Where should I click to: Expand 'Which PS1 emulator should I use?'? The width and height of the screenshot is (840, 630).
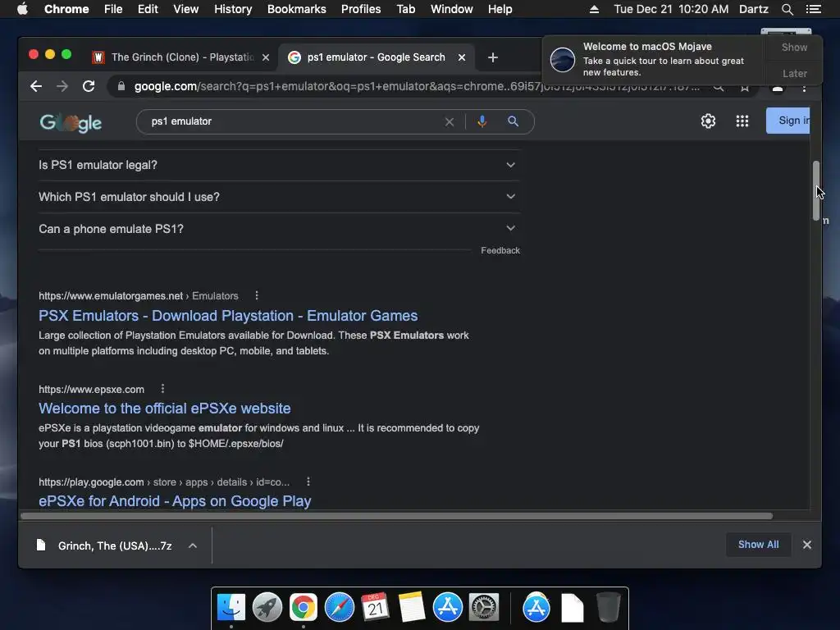pos(279,197)
